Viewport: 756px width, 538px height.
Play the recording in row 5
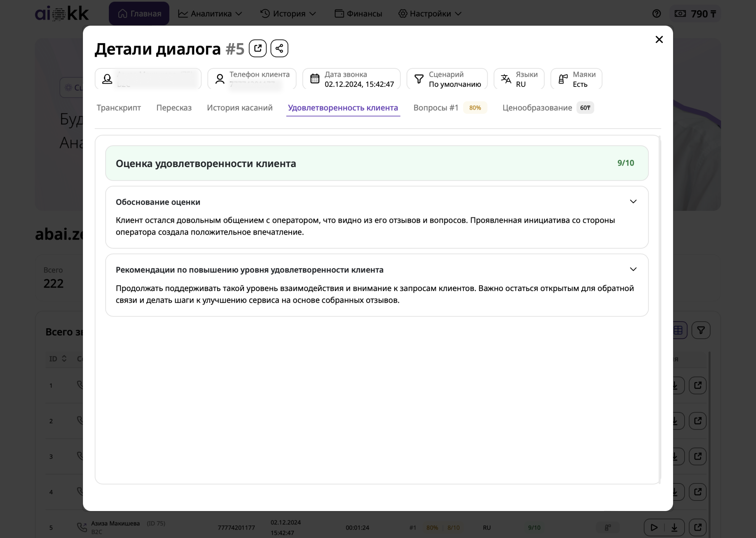click(x=653, y=527)
